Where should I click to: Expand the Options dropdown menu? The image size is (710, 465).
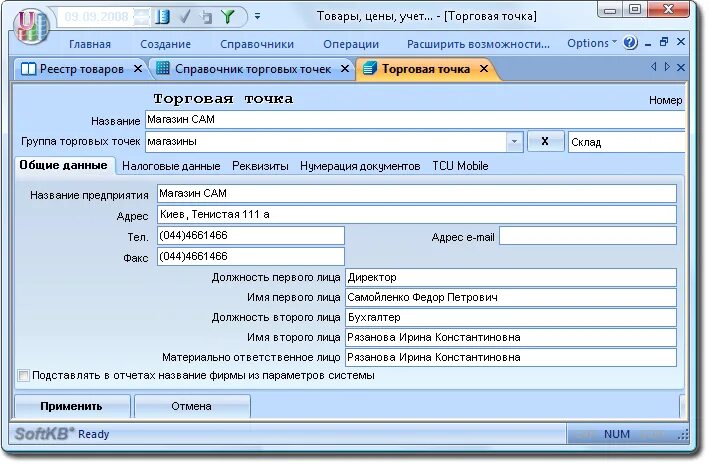click(x=592, y=43)
